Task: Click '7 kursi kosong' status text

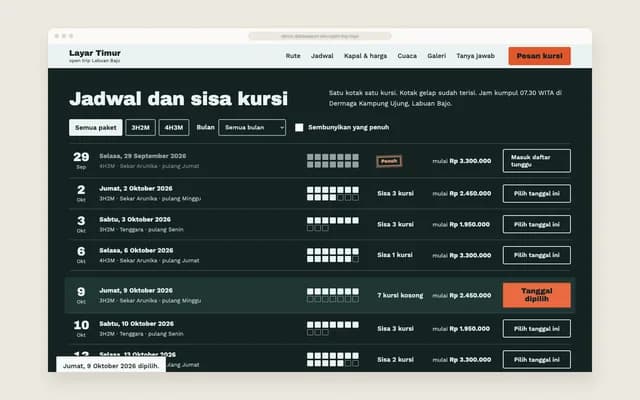Action: click(x=400, y=296)
